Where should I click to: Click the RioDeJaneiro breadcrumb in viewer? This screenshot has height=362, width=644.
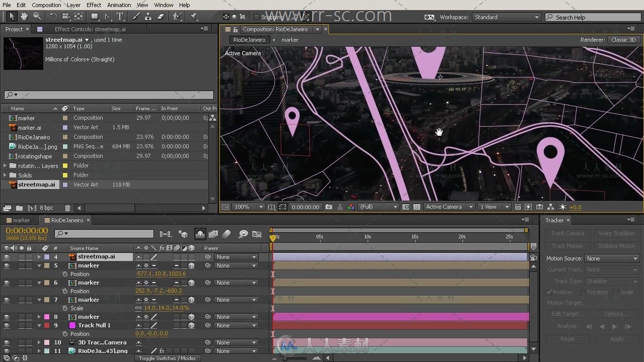coord(249,40)
